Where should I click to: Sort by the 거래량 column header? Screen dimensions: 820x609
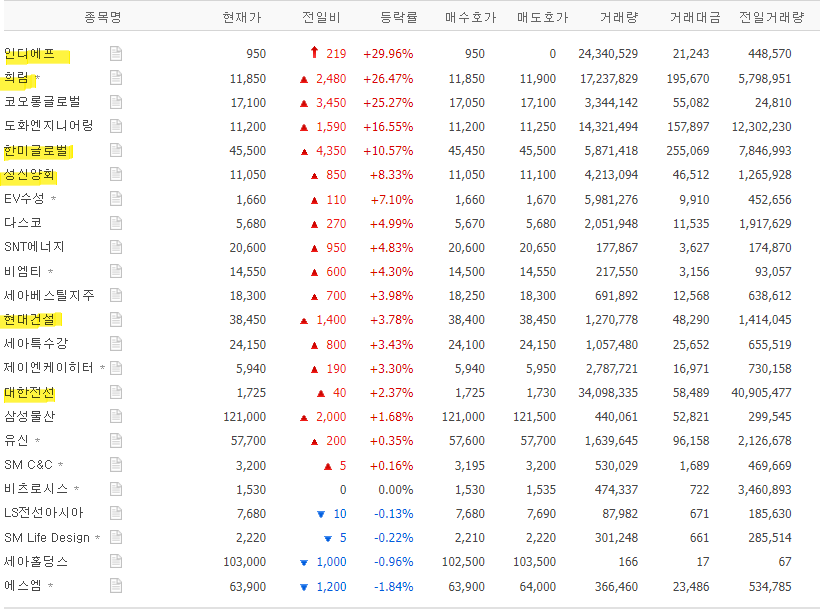(619, 17)
